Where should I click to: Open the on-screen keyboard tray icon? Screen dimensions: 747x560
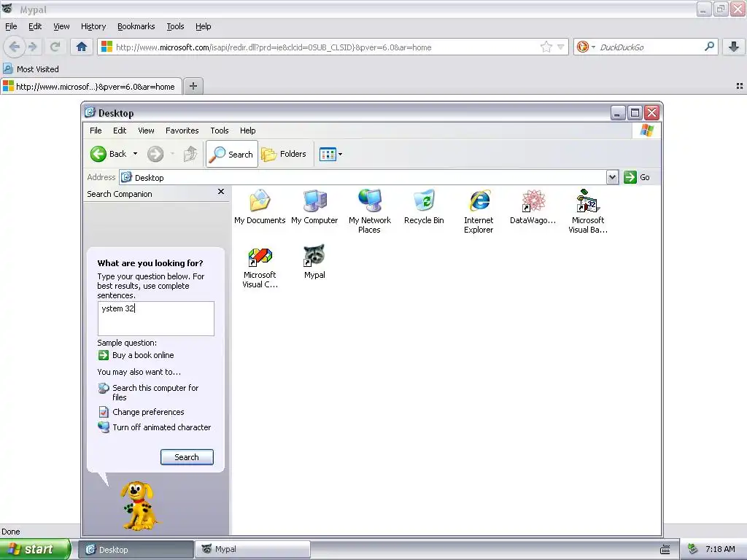point(665,550)
